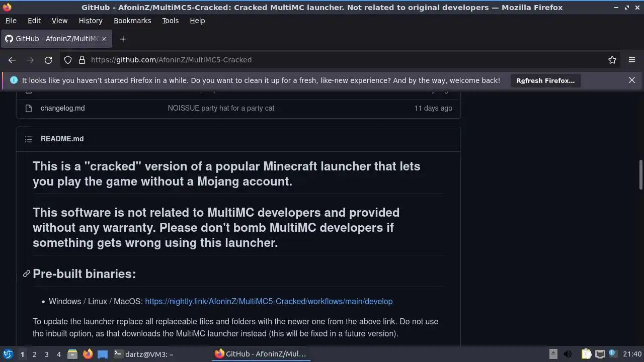Open the Tools menu
This screenshot has height=362, width=644.
pos(170,21)
